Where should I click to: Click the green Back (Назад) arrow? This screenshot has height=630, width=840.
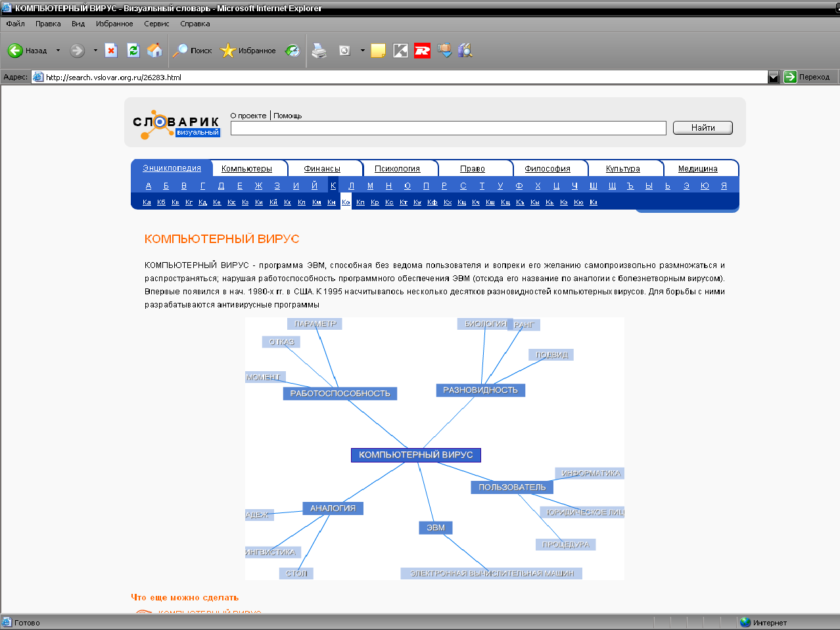(x=15, y=51)
